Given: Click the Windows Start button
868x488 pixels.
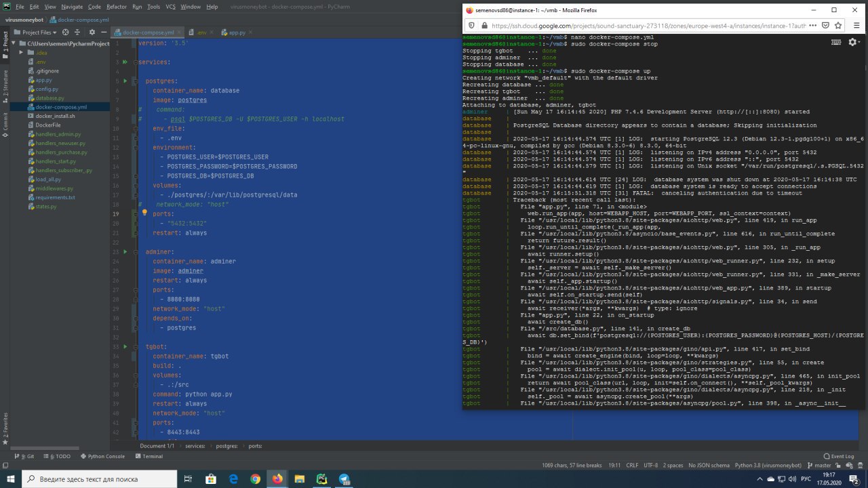Looking at the screenshot, I should tap(11, 479).
